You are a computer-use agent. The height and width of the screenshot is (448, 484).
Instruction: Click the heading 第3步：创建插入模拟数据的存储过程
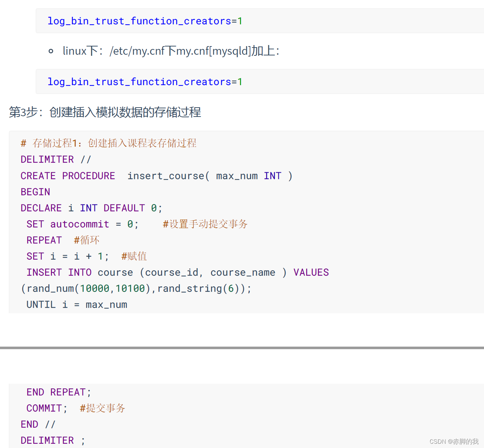click(105, 112)
